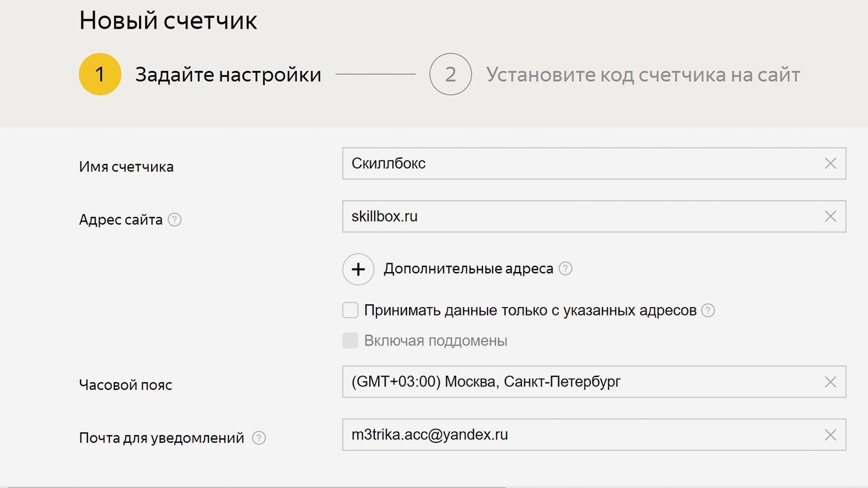The image size is (868, 488).
Task: Click the Дополнительные адреса link
Action: click(x=468, y=269)
